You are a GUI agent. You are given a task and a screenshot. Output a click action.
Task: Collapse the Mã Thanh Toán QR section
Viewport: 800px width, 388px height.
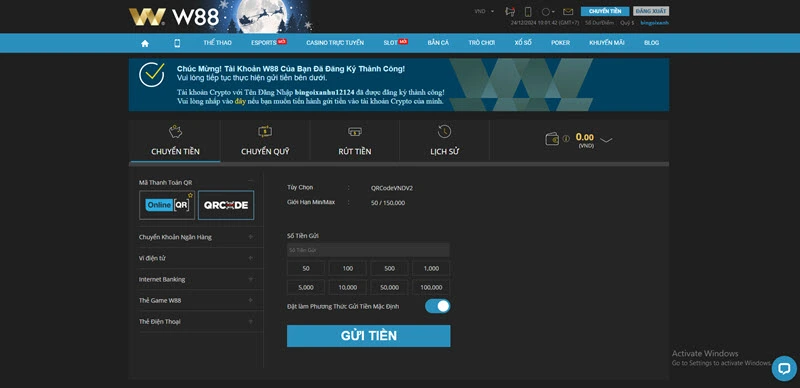tap(251, 181)
